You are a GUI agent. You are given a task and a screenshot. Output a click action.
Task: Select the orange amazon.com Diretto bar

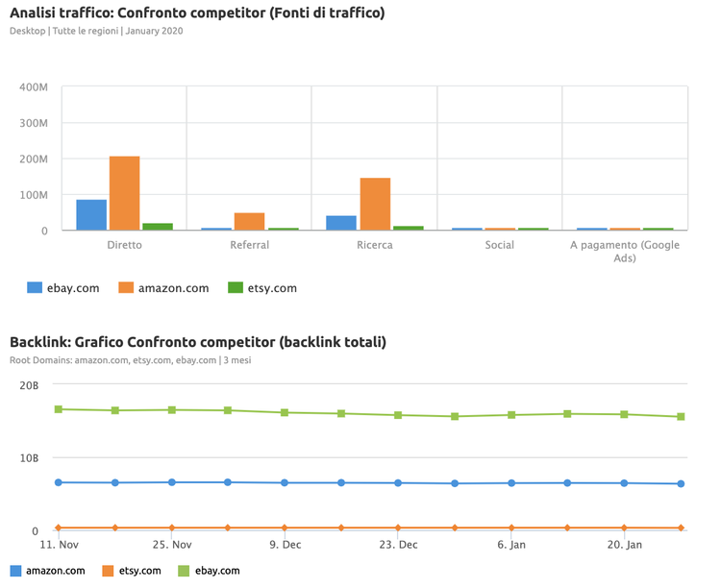(125, 193)
